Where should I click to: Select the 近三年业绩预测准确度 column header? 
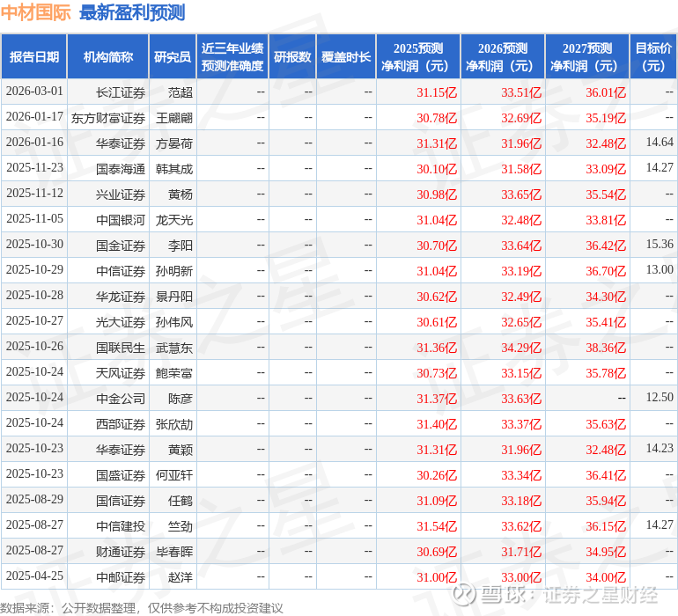232,57
